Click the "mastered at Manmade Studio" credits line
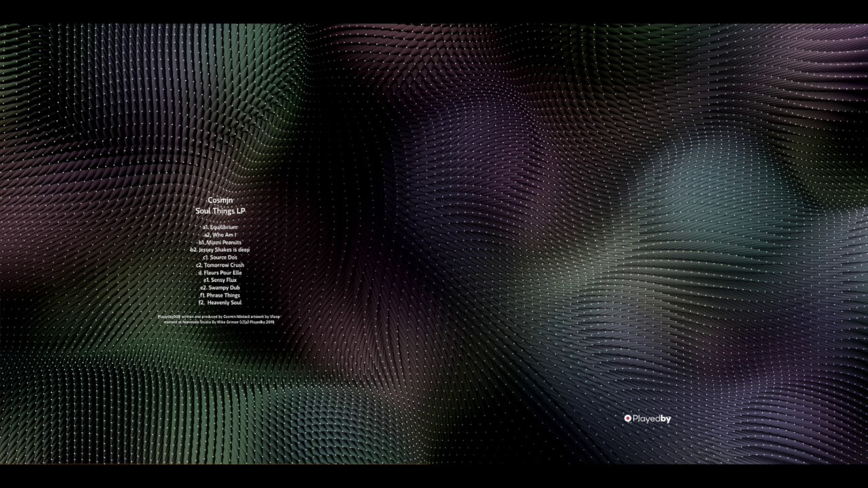This screenshot has width=868, height=488. click(219, 322)
